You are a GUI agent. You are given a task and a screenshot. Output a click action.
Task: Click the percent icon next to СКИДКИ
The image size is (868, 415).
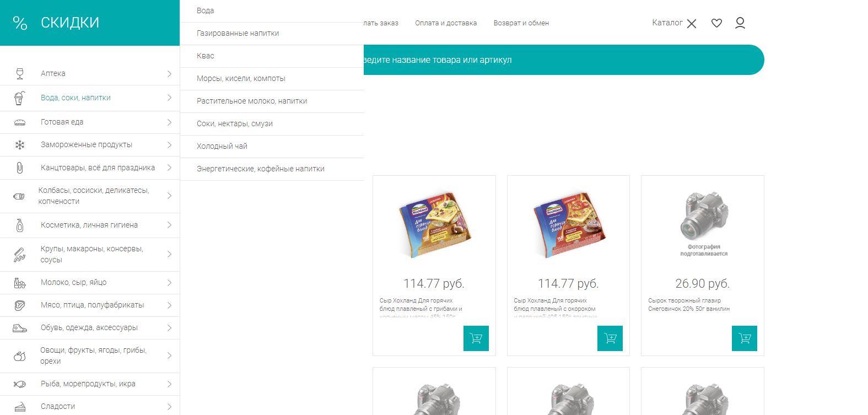pyautogui.click(x=20, y=23)
